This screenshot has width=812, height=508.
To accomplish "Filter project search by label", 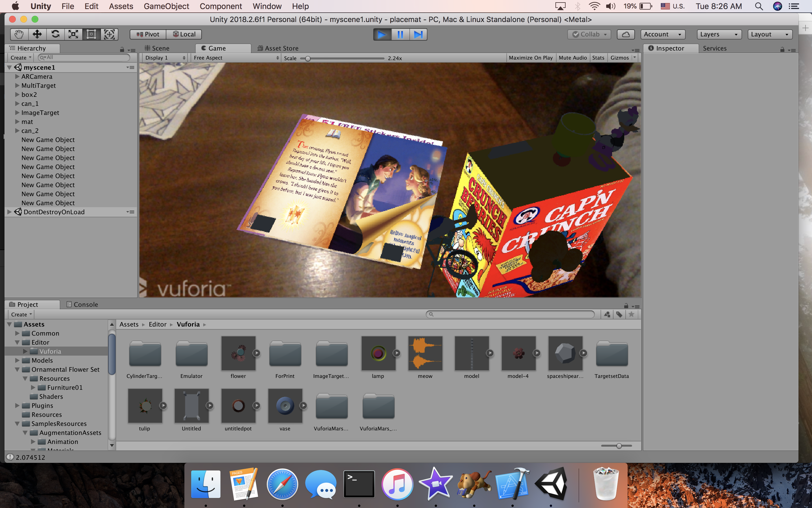I will click(x=619, y=314).
